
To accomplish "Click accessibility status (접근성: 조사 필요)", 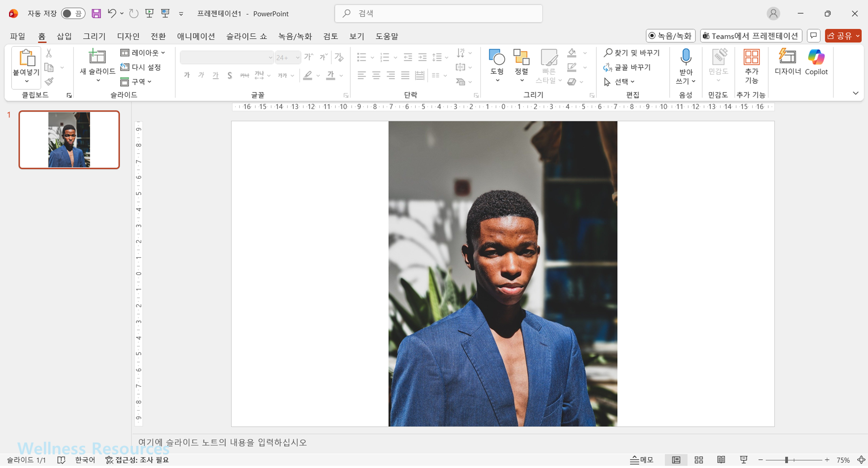I will 137,460.
